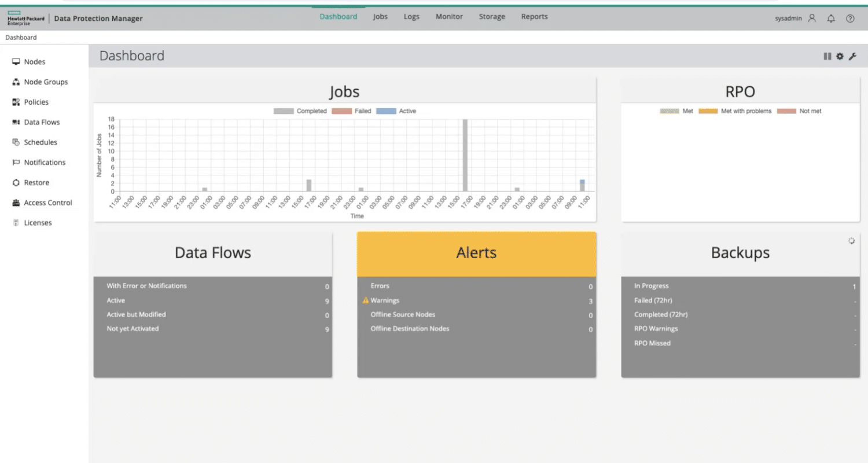Open the Reports tab
Image resolution: width=868 pixels, height=463 pixels.
[x=534, y=17]
